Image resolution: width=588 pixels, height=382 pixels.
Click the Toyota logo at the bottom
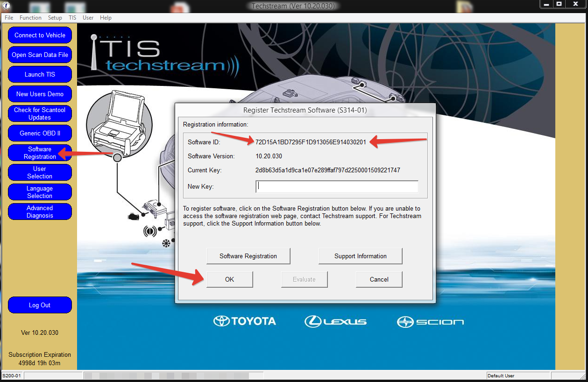point(244,321)
